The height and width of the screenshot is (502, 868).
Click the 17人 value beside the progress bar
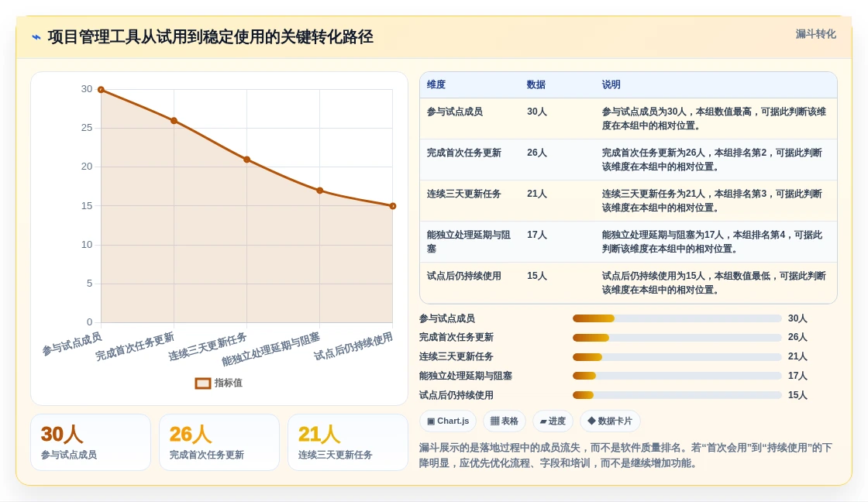797,376
